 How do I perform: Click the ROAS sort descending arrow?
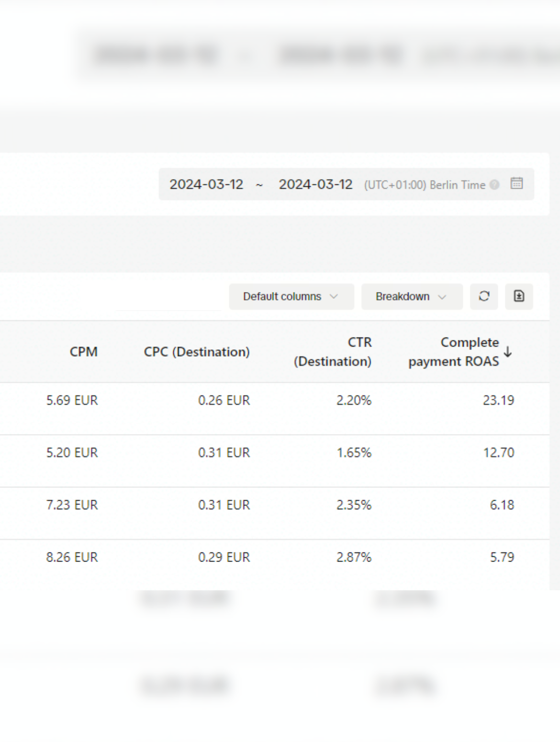point(508,352)
